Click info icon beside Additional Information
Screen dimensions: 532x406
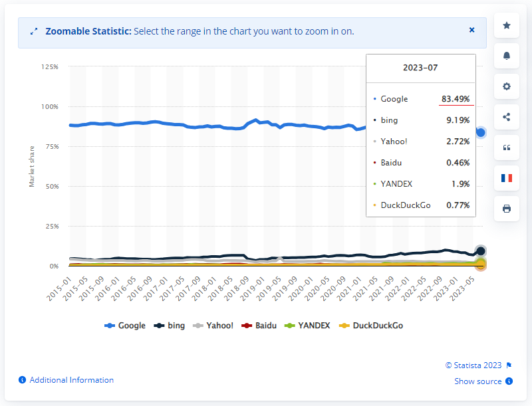22,380
